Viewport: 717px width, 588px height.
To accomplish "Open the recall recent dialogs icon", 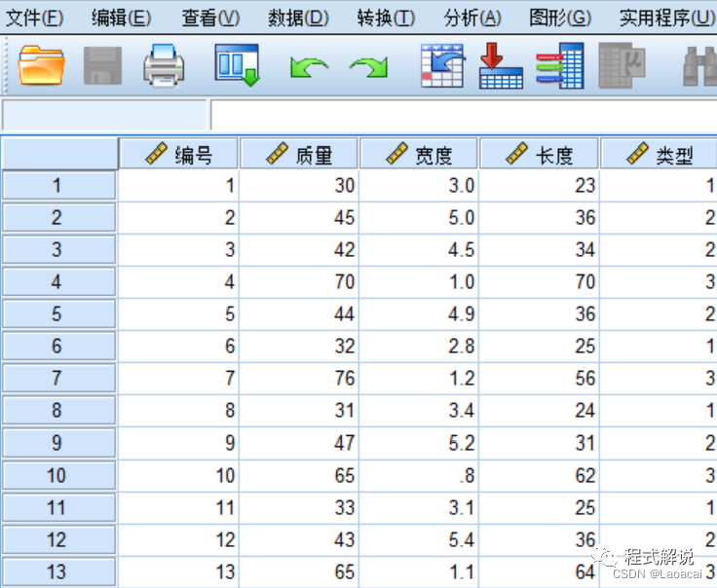I will 237,65.
